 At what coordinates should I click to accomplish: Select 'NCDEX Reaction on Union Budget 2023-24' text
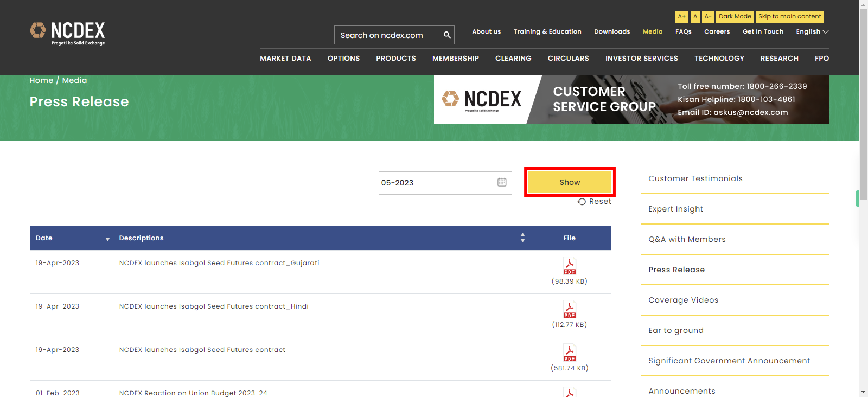coord(193,393)
